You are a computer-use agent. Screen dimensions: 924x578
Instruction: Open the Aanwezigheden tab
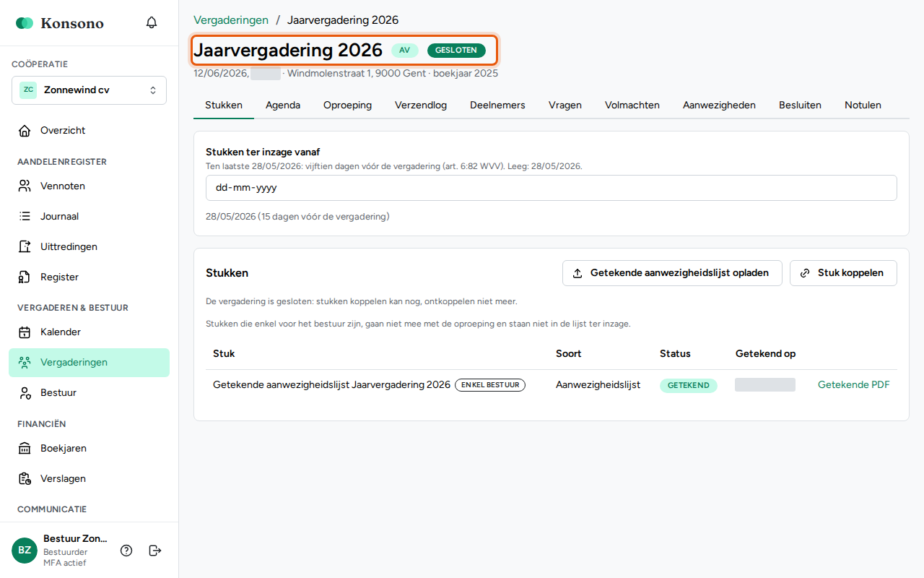pyautogui.click(x=719, y=105)
